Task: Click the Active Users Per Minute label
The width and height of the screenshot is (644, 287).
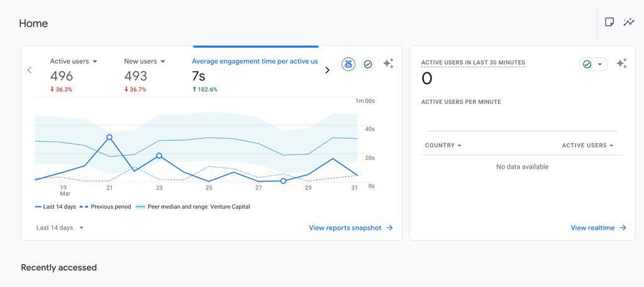Action: pos(461,102)
